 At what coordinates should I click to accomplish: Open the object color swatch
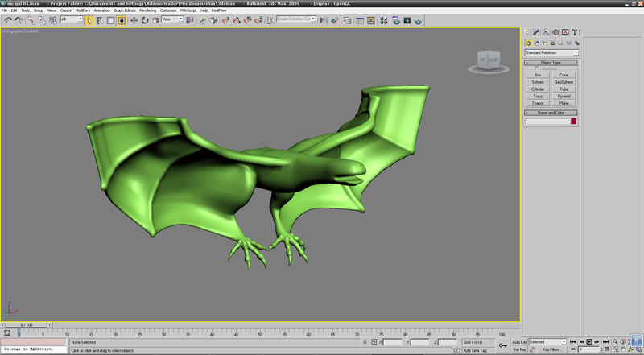(574, 122)
